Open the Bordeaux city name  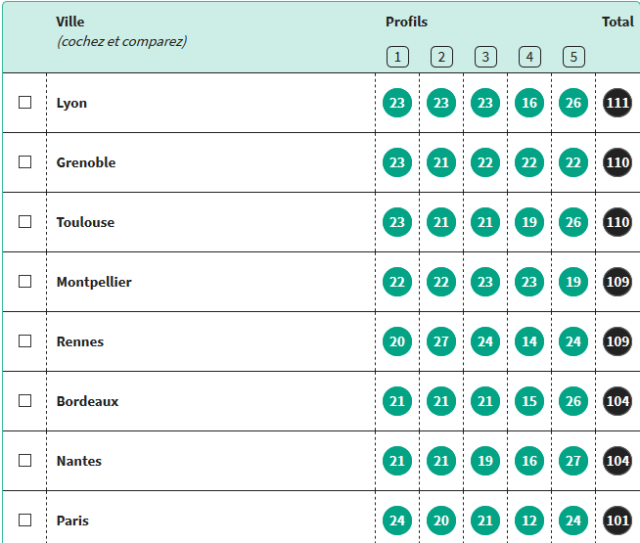pyautogui.click(x=87, y=401)
